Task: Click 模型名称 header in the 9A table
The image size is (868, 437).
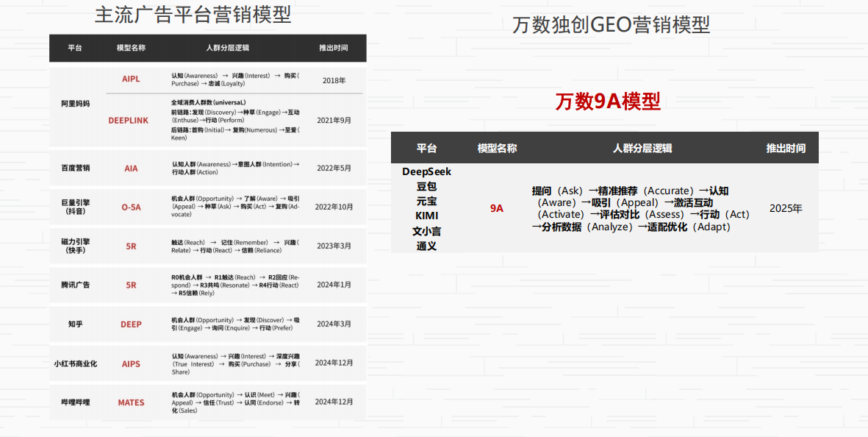Action: [497, 149]
